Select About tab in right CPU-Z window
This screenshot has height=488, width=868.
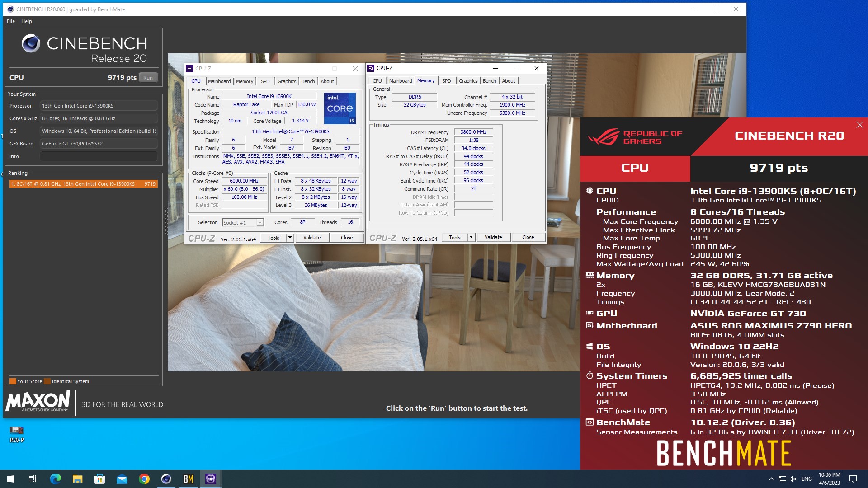tap(509, 81)
